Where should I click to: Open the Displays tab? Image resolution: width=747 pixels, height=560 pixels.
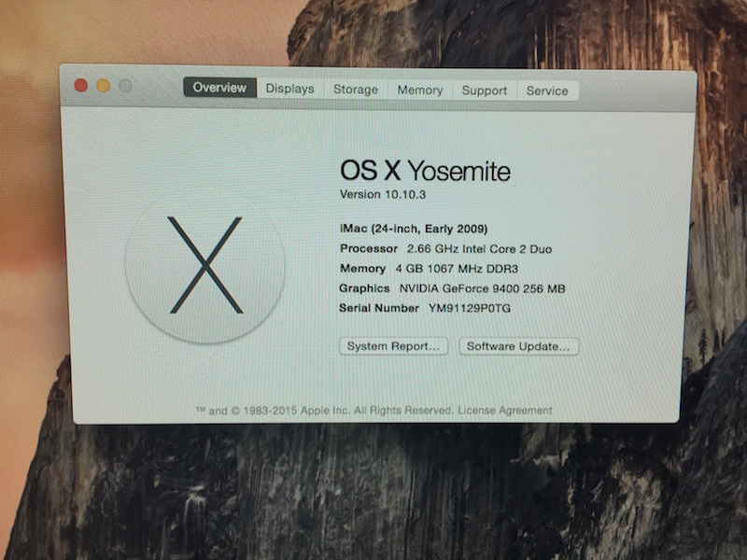(290, 89)
